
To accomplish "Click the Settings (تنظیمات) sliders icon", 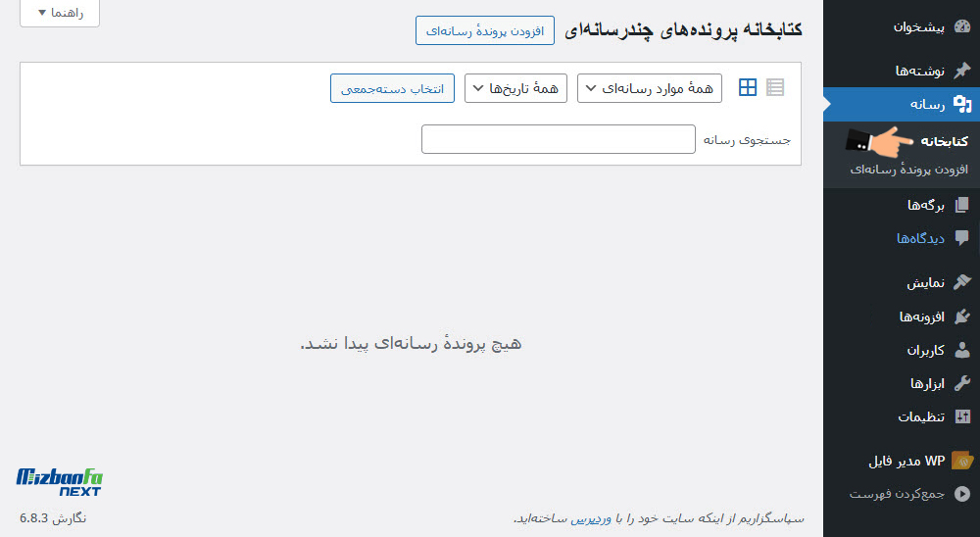I will pos(962,416).
